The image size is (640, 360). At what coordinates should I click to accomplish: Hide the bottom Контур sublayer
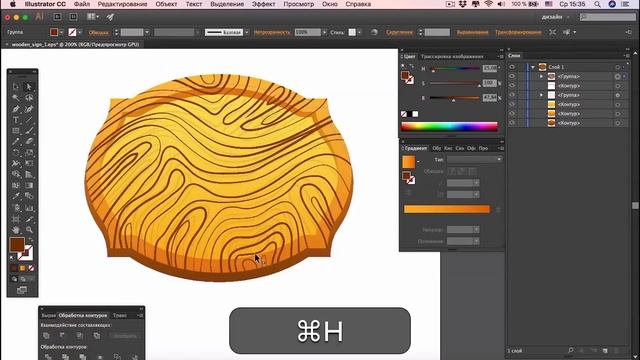point(512,123)
